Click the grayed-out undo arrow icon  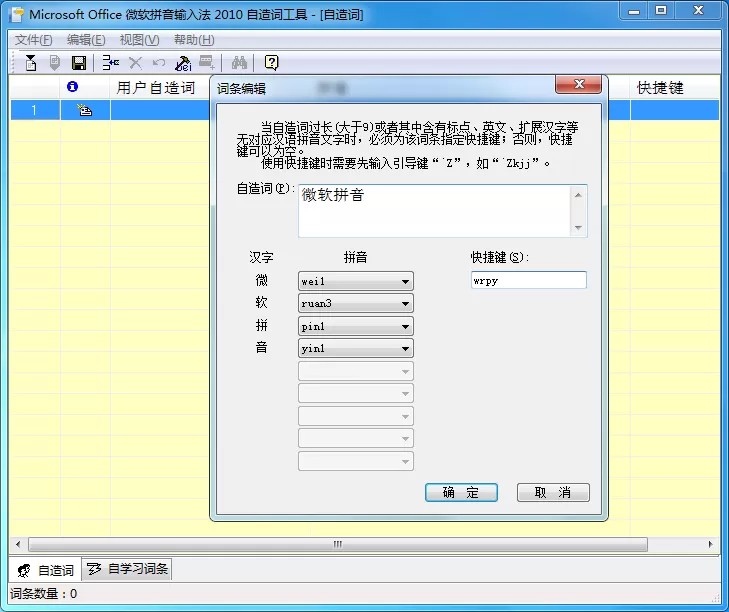[159, 62]
